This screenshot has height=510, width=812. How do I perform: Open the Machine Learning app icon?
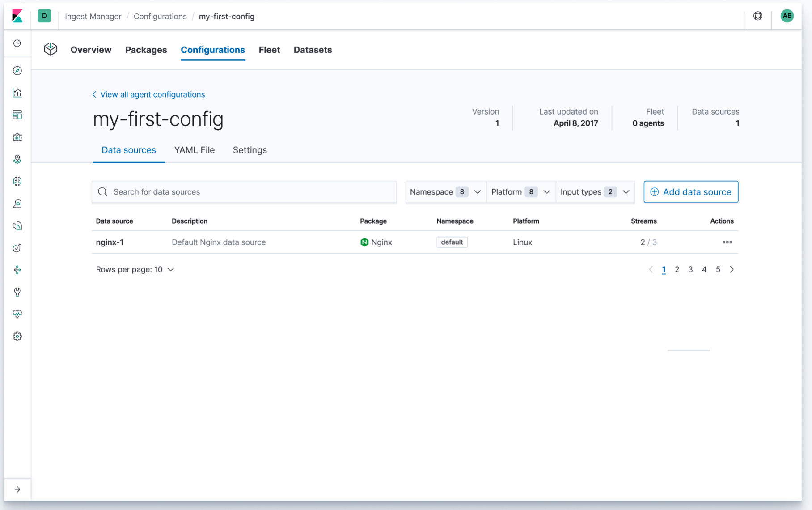(17, 181)
